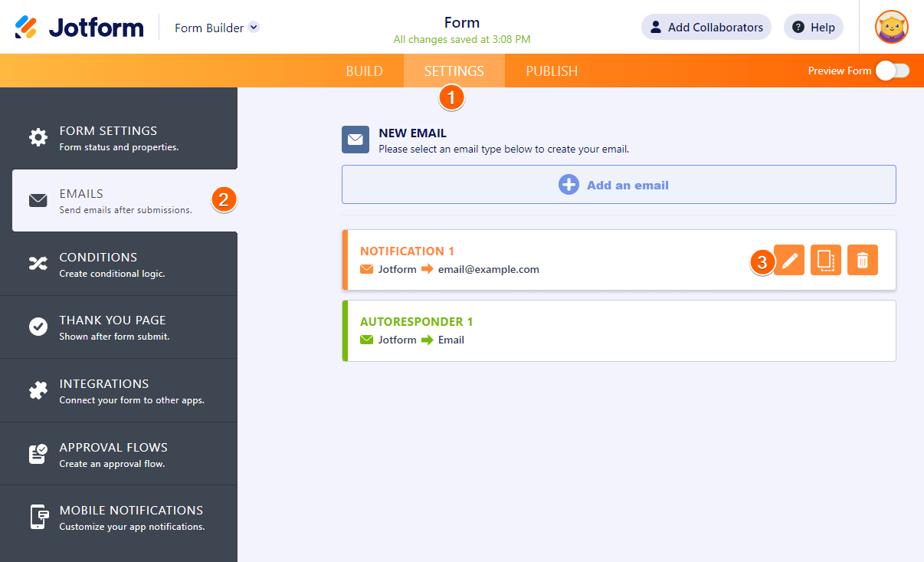Image resolution: width=924 pixels, height=562 pixels.
Task: Switch to the Build tab
Action: tap(364, 71)
